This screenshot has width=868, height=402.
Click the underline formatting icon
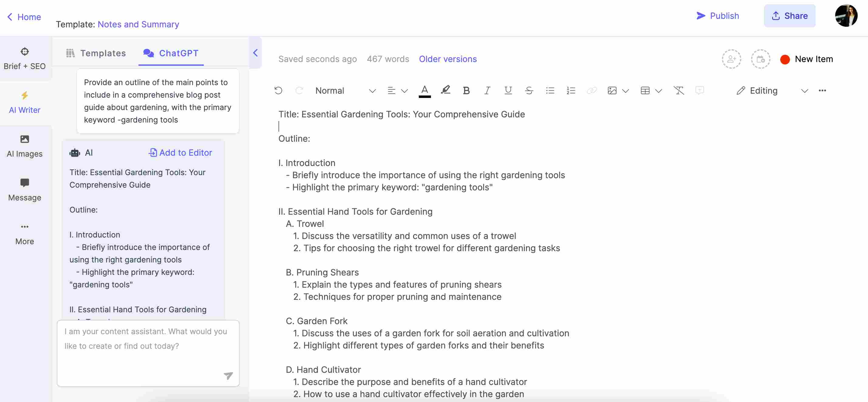point(507,90)
